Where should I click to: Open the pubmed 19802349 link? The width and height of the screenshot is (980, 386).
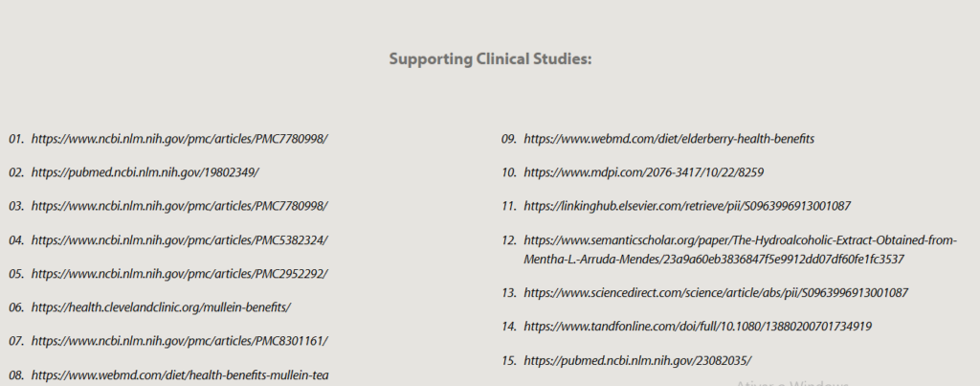point(145,172)
